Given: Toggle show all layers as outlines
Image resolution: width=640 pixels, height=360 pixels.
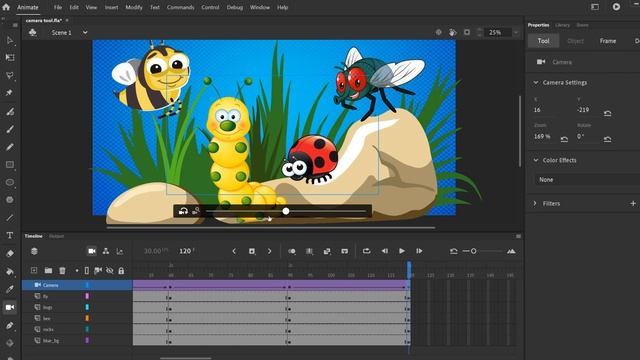Looking at the screenshot, I should (x=87, y=270).
